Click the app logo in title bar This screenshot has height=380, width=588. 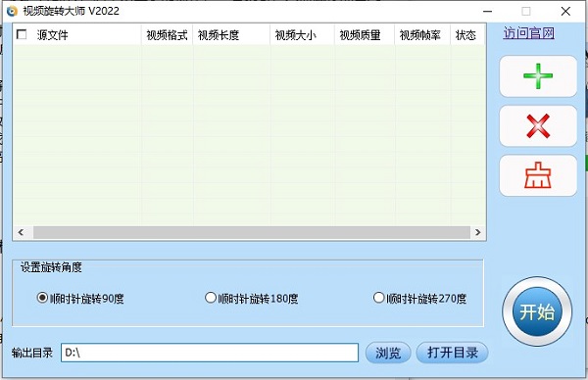(12, 11)
